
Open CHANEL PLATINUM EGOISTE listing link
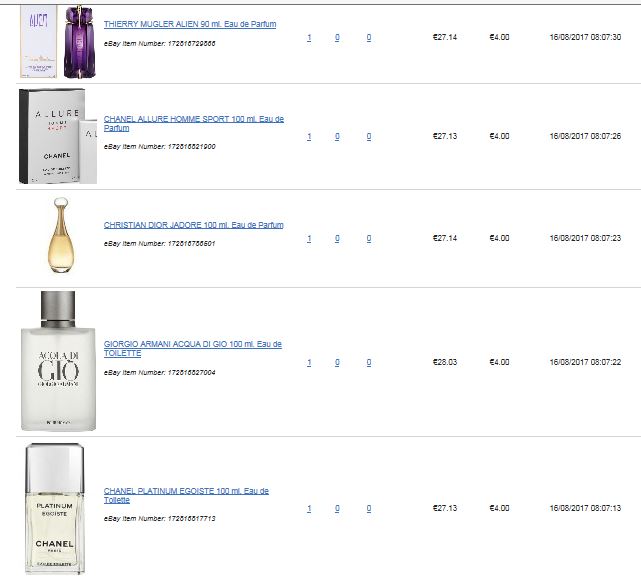click(186, 495)
